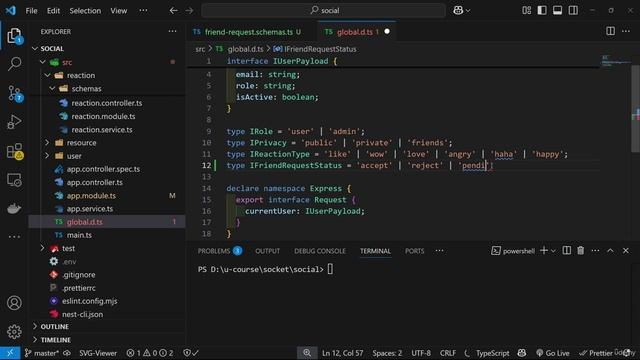Screen dimensions: 640x360
Task: Open the Source Control view
Action: (x=14, y=93)
